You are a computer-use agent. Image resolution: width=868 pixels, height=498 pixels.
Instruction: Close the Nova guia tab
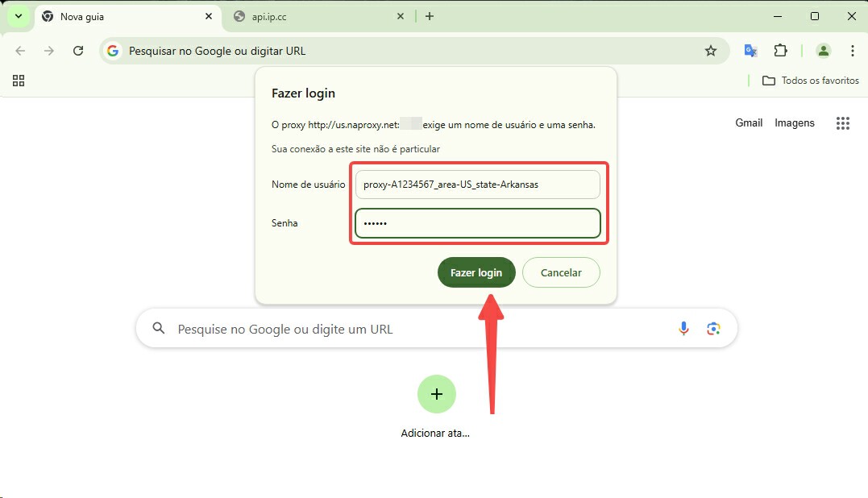209,17
